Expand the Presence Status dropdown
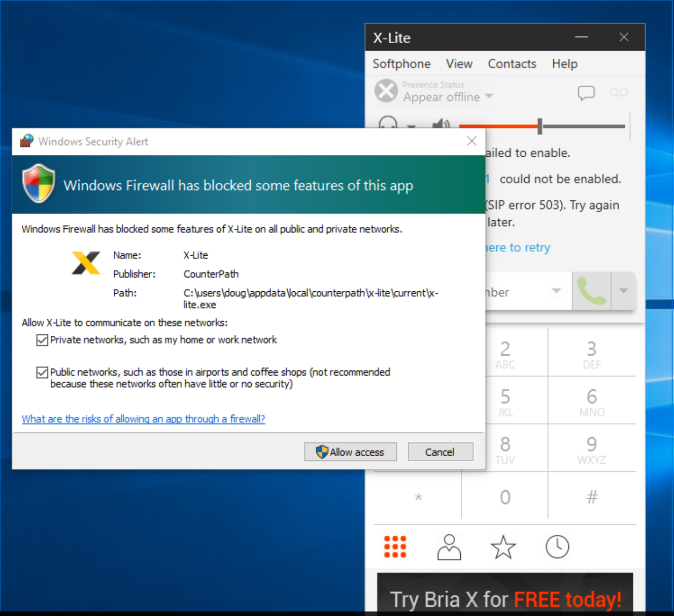Image resolution: width=674 pixels, height=616 pixels. (489, 96)
